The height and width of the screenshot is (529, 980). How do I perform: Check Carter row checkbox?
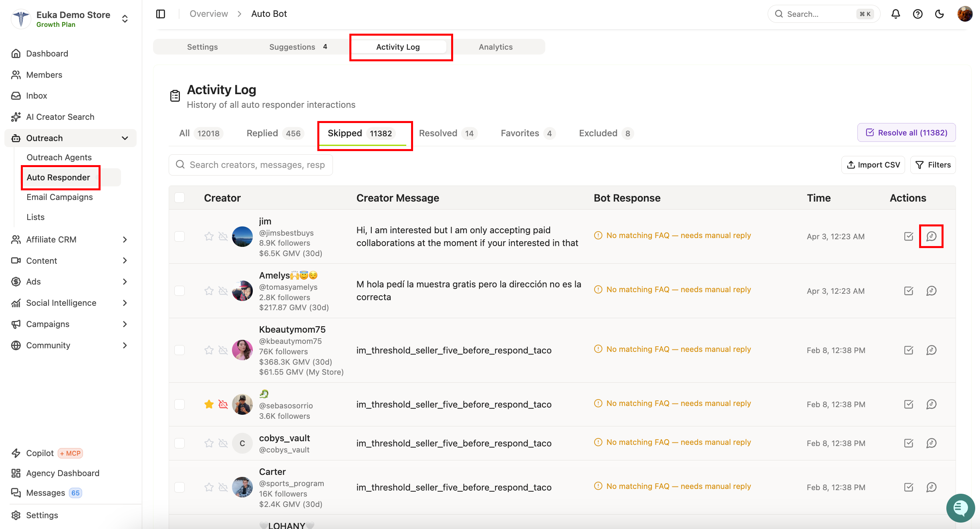(179, 487)
